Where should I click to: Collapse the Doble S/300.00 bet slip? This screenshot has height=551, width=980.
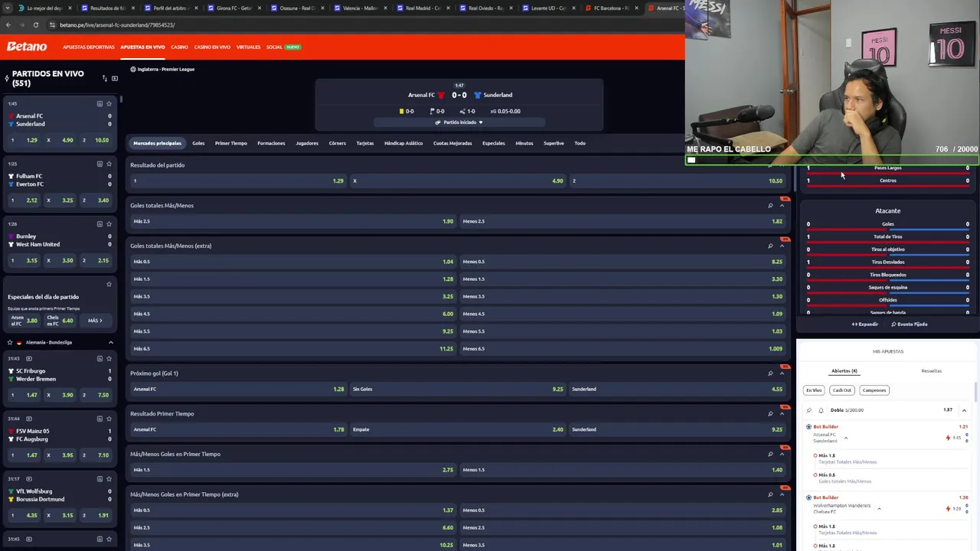pos(964,410)
